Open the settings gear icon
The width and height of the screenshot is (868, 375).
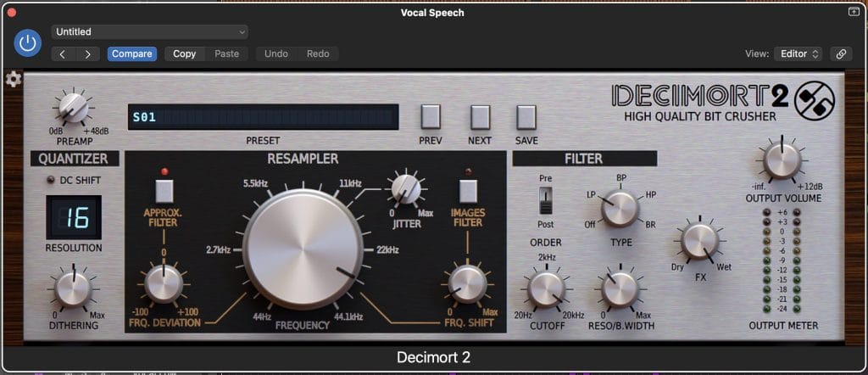(13, 80)
